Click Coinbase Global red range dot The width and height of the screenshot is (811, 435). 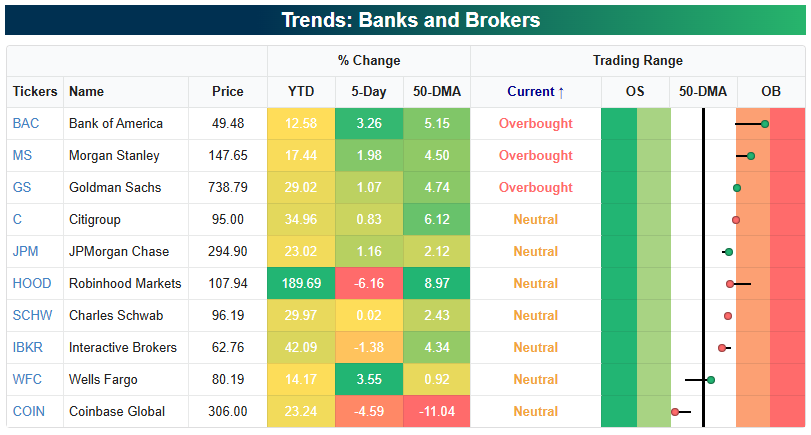tap(676, 412)
